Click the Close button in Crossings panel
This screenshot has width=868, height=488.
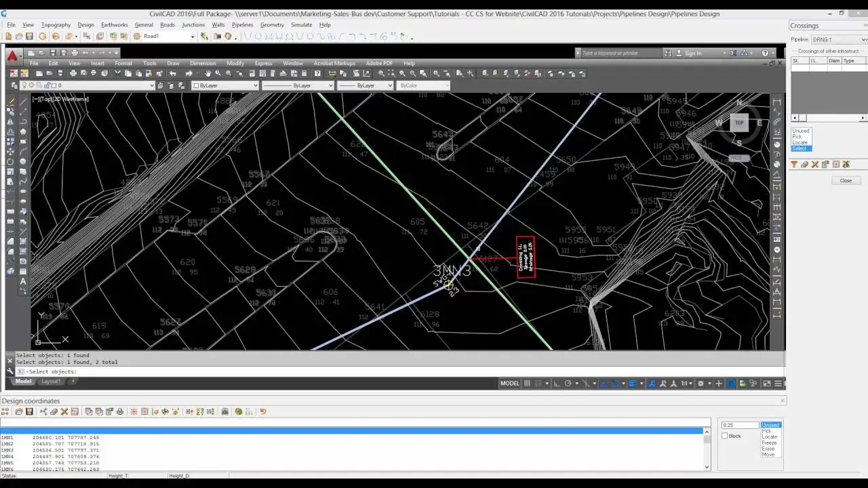click(846, 180)
